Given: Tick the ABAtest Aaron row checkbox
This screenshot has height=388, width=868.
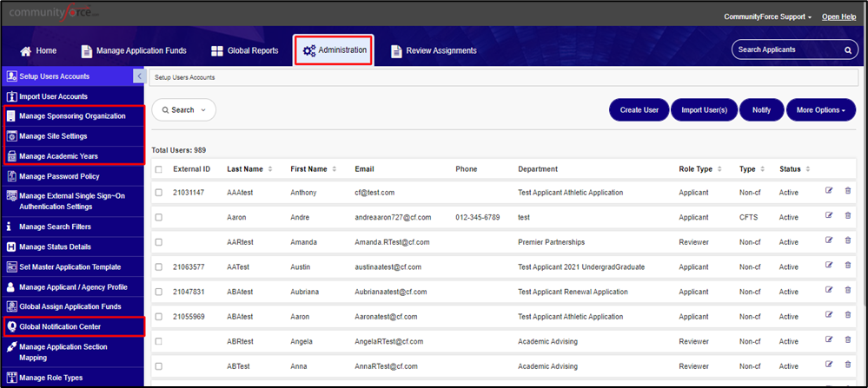Looking at the screenshot, I should click(x=159, y=317).
